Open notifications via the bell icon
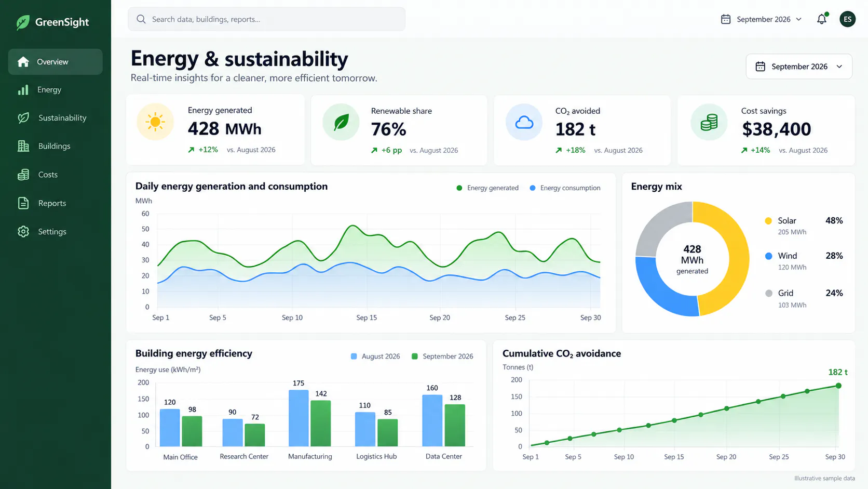 822,19
